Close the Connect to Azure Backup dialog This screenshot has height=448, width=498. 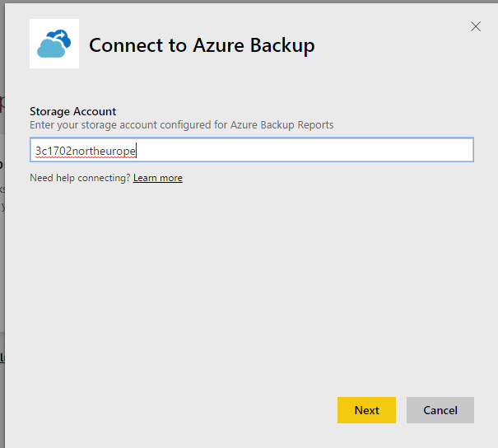(x=475, y=26)
